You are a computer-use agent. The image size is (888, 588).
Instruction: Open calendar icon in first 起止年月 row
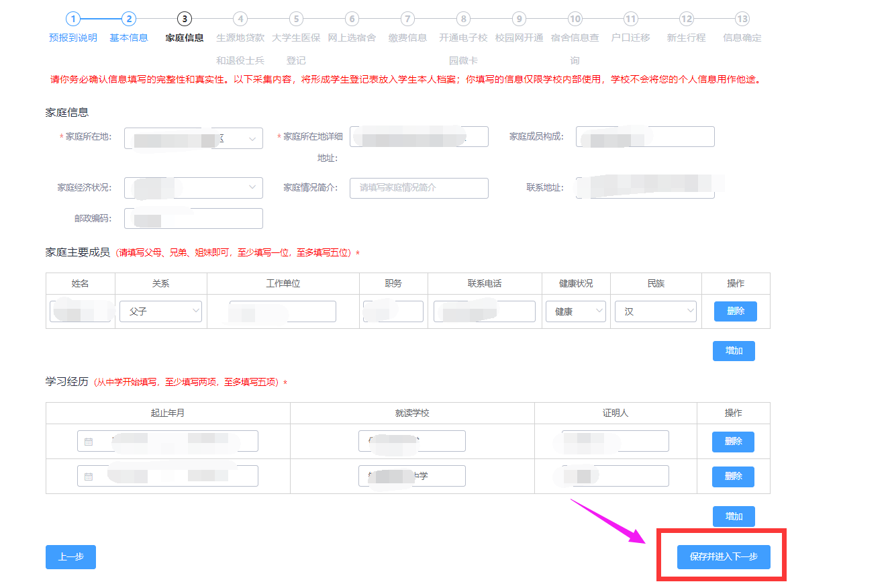pos(89,442)
